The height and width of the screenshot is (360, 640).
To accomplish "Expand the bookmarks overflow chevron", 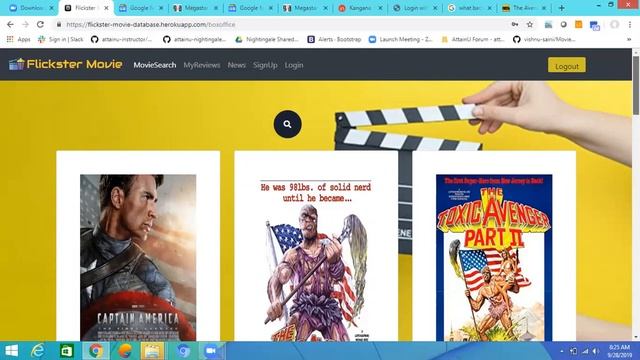I will point(629,39).
